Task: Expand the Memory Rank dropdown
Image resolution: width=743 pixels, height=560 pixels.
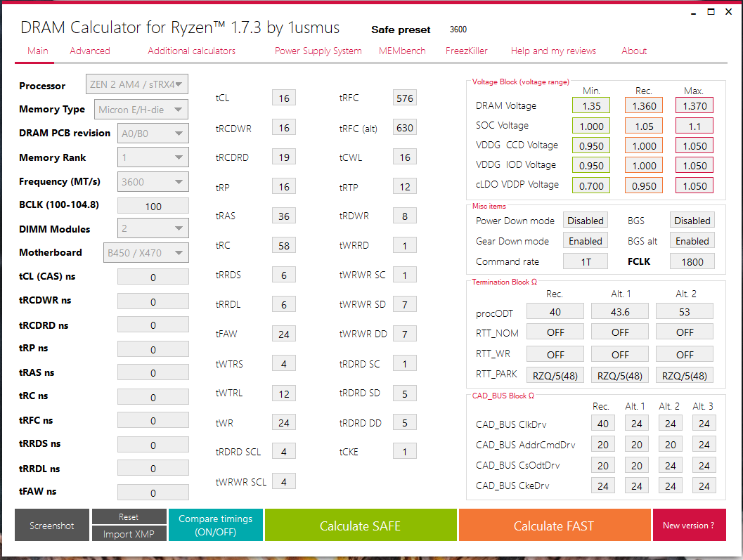Action: tap(153, 157)
